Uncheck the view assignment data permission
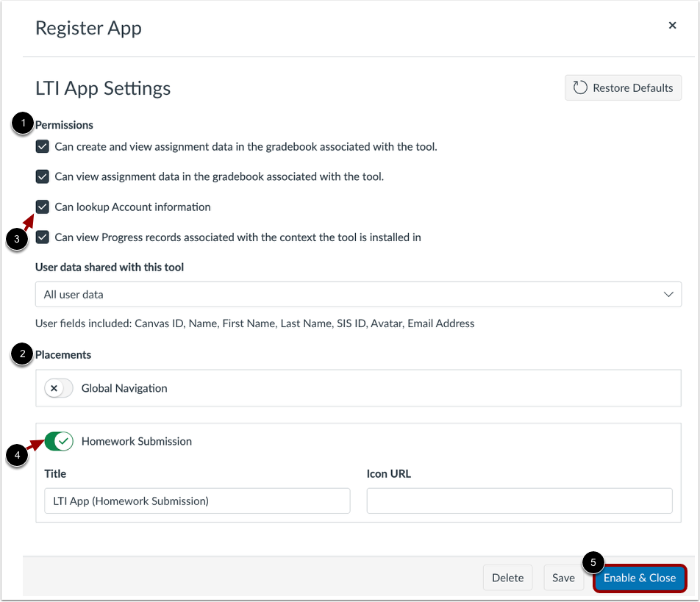Image resolution: width=700 pixels, height=602 pixels. tap(42, 176)
